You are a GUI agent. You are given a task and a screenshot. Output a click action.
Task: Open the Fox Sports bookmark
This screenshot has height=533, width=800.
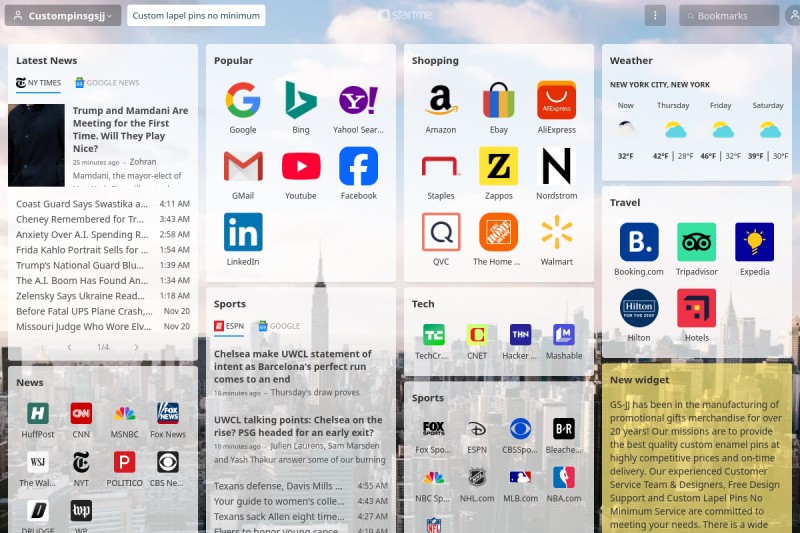click(x=434, y=428)
